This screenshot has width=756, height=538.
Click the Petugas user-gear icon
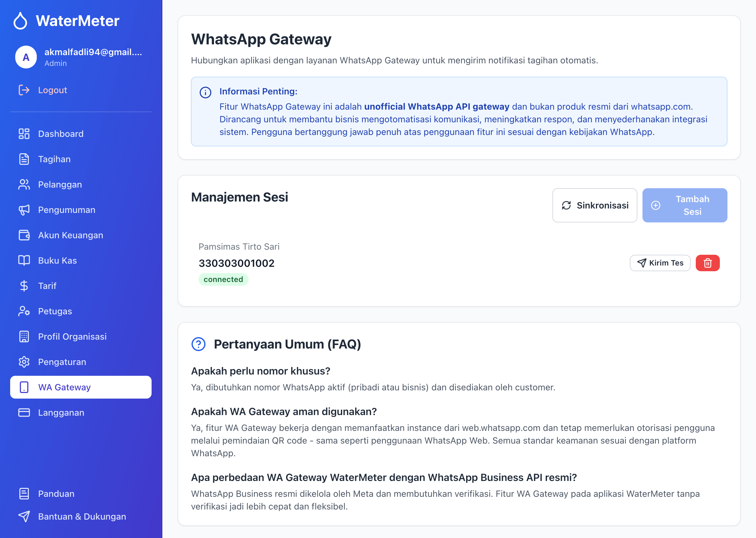(24, 311)
